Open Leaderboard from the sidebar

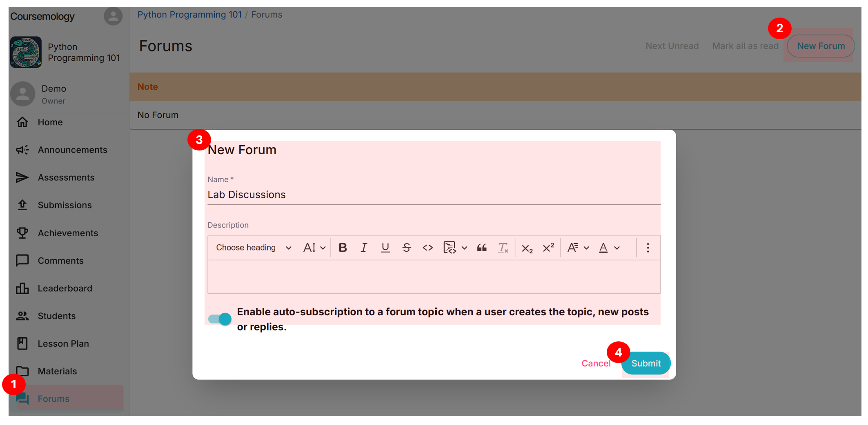[66, 288]
